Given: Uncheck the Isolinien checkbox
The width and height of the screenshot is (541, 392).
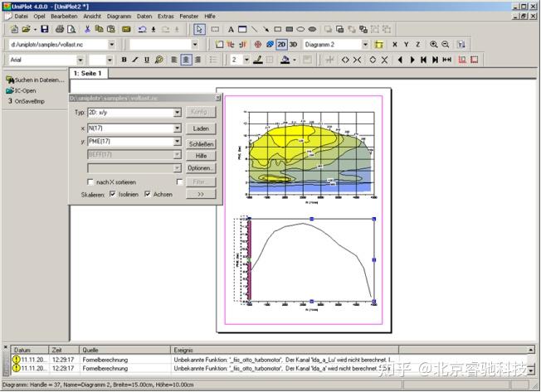Looking at the screenshot, I should tap(112, 194).
